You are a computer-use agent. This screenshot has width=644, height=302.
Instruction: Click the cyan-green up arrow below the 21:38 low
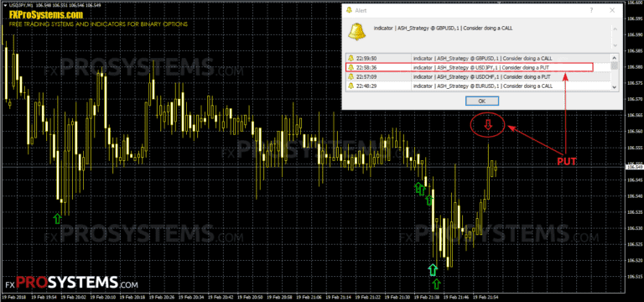click(x=433, y=270)
